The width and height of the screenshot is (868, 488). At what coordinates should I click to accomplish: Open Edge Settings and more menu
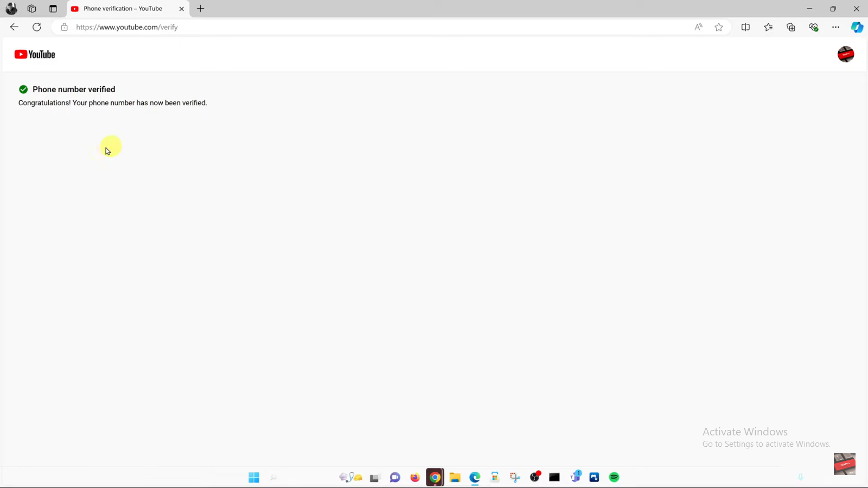point(835,27)
